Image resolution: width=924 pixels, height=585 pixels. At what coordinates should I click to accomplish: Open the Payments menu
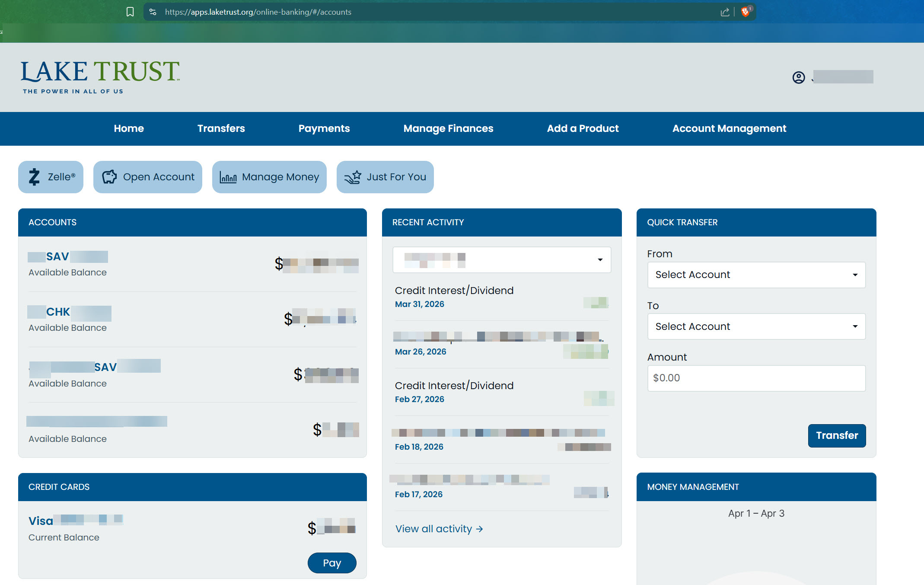point(324,128)
